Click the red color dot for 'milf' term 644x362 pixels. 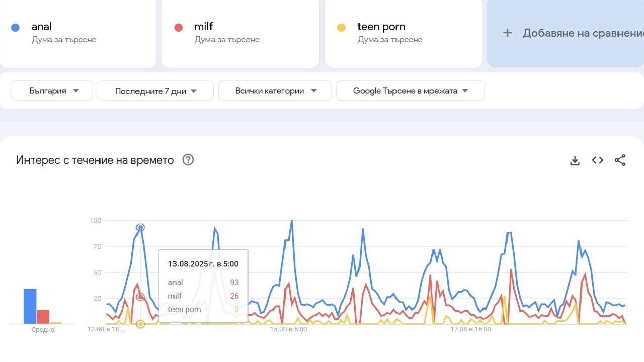179,27
